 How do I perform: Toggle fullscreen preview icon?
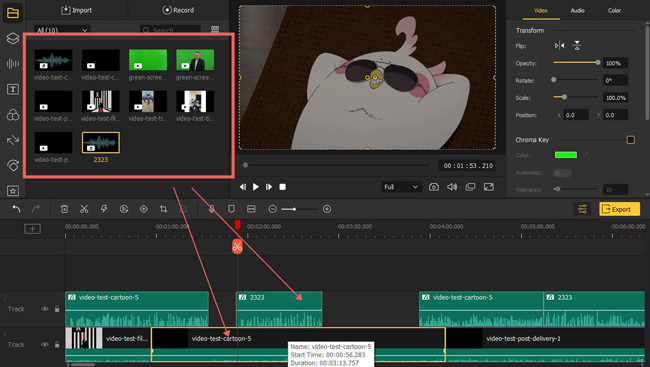tap(489, 187)
